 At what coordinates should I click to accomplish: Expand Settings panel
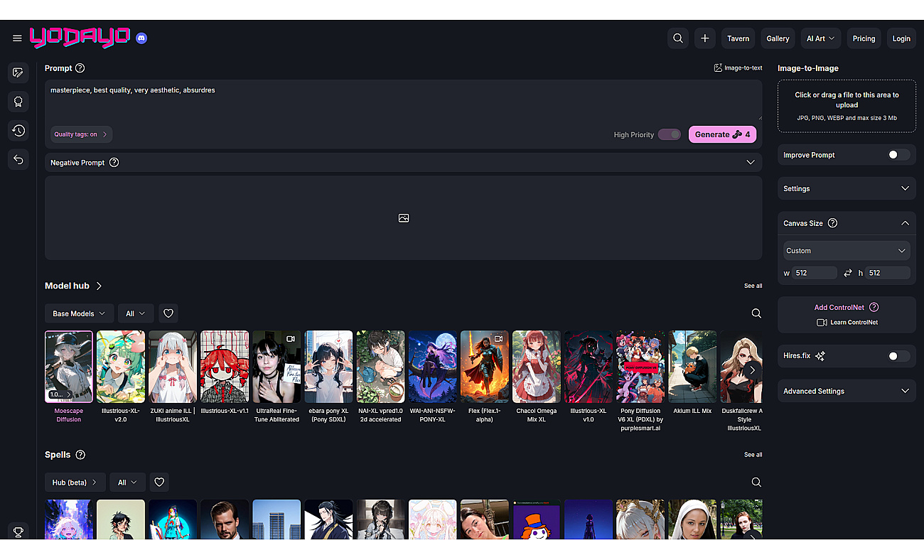(x=847, y=189)
